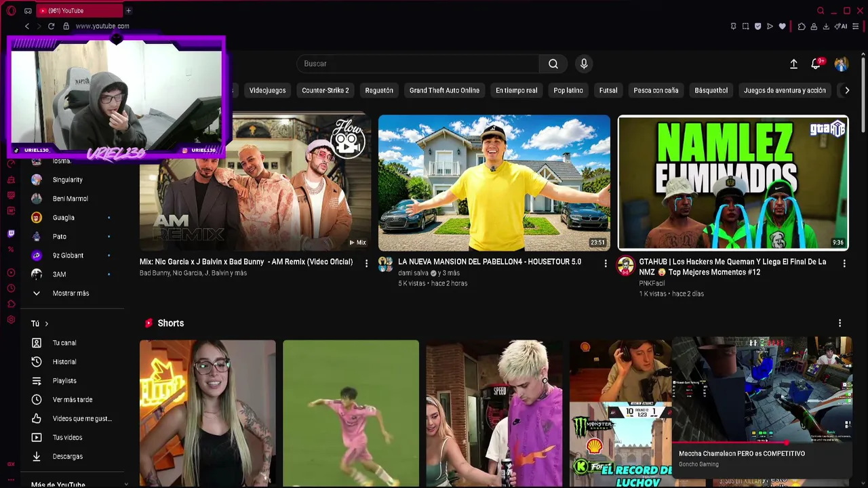Select the Pop latino filter chip
868x488 pixels.
tap(568, 90)
